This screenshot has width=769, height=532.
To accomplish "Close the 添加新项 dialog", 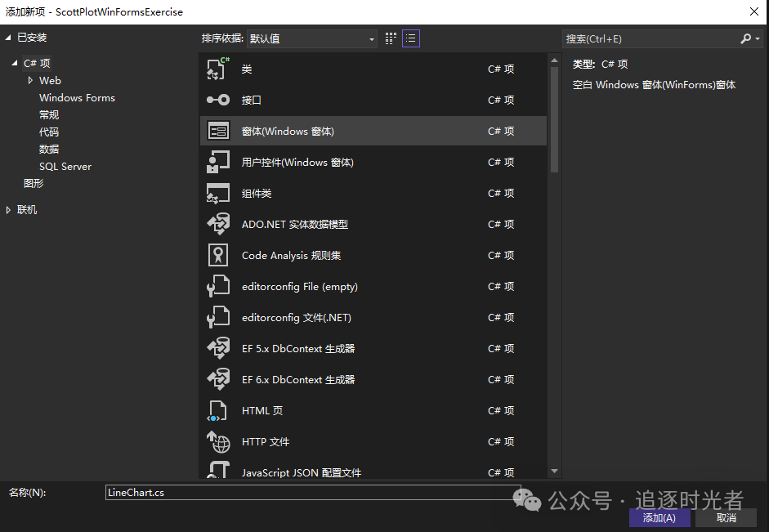I will 754,11.
